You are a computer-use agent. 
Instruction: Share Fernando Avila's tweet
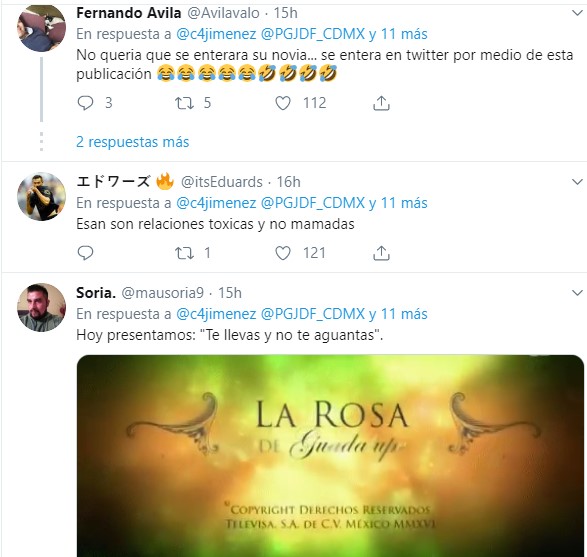381,103
